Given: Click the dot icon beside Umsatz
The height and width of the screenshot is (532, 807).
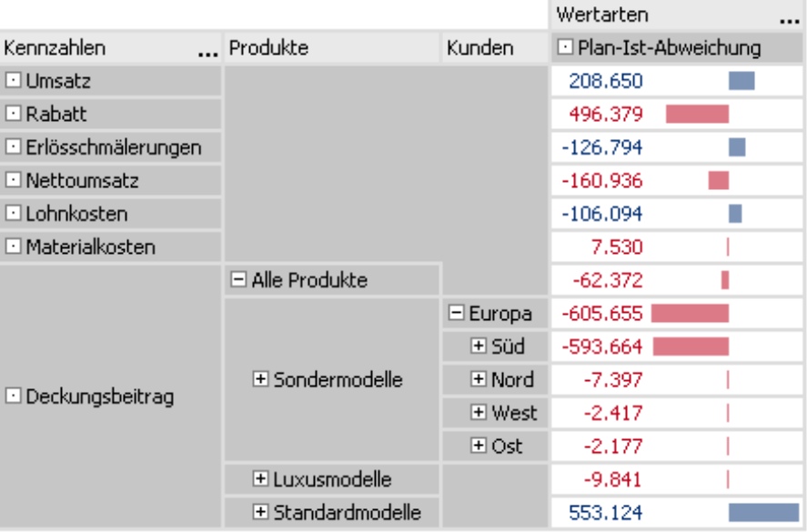Looking at the screenshot, I should pyautogui.click(x=13, y=80).
